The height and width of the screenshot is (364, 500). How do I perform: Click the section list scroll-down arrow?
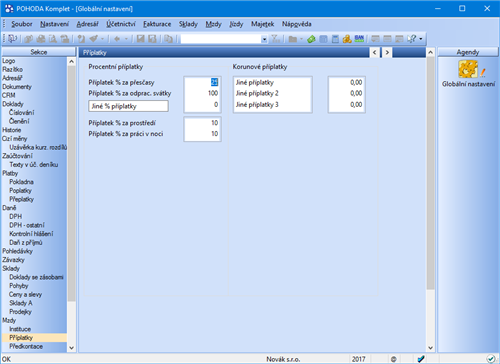[71, 348]
